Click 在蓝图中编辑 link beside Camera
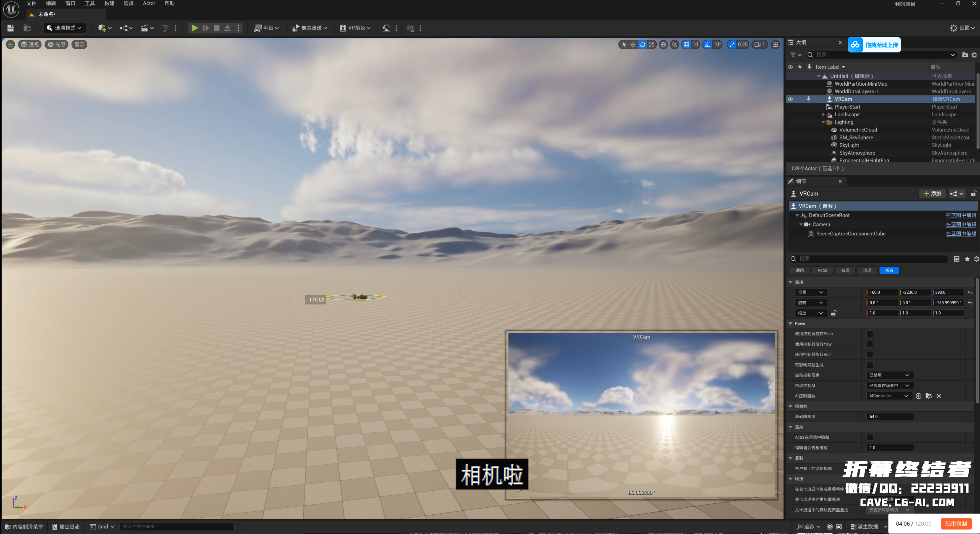 pos(961,224)
